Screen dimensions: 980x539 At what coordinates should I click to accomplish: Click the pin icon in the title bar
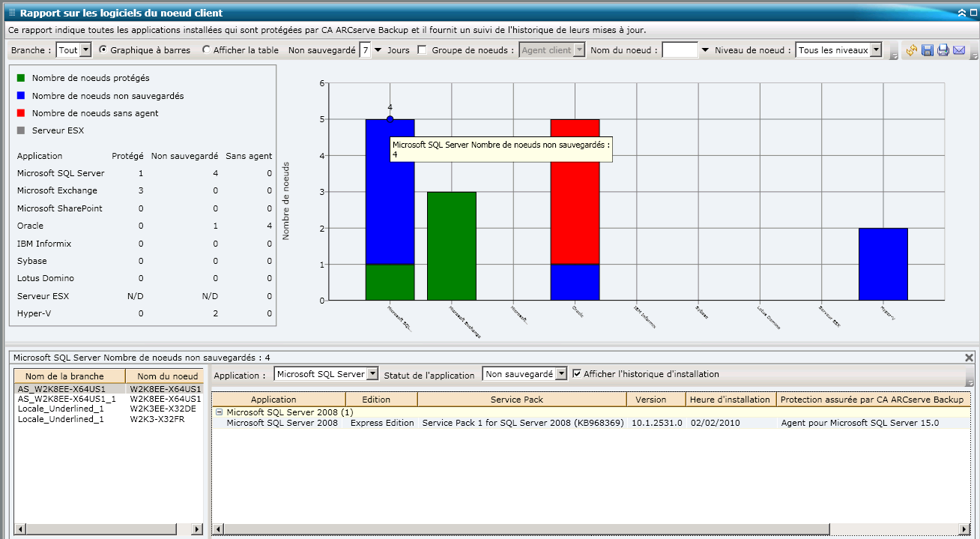click(x=973, y=13)
